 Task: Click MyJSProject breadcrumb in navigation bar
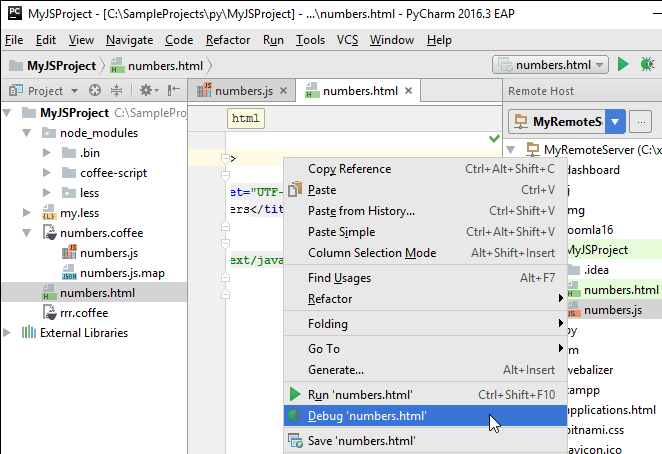tap(53, 66)
